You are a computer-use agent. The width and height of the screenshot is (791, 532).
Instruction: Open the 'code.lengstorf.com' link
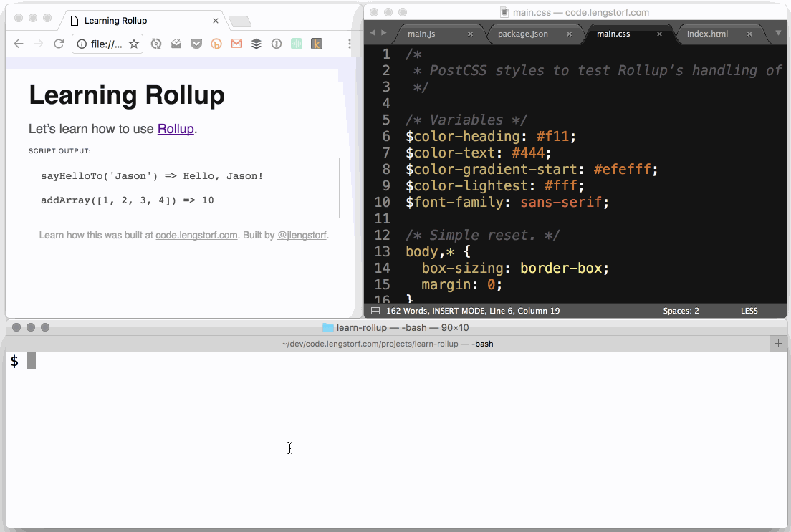tap(196, 235)
